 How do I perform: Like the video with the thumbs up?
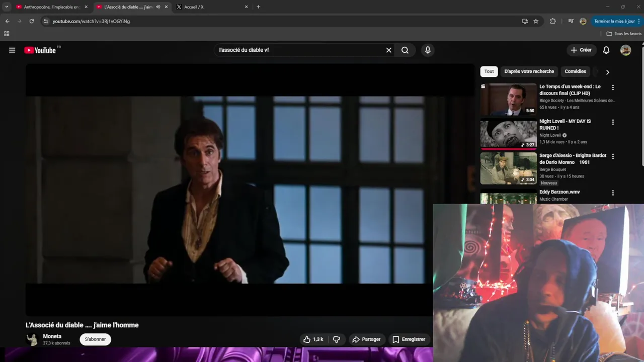coord(313,339)
